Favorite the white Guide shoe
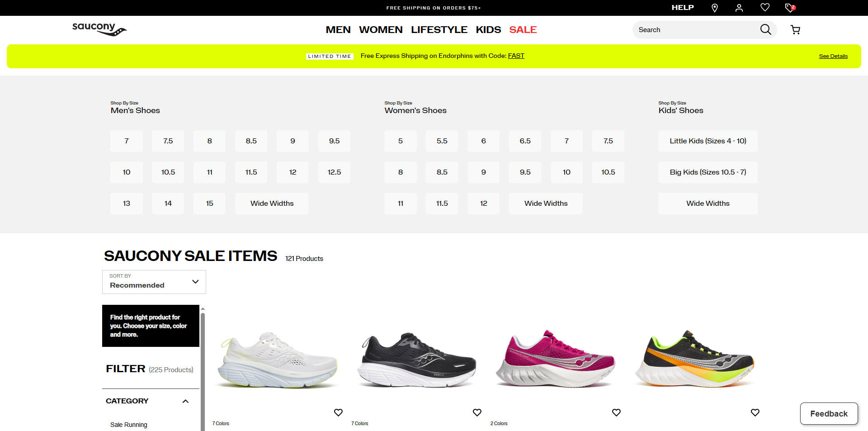The image size is (868, 431). (338, 412)
